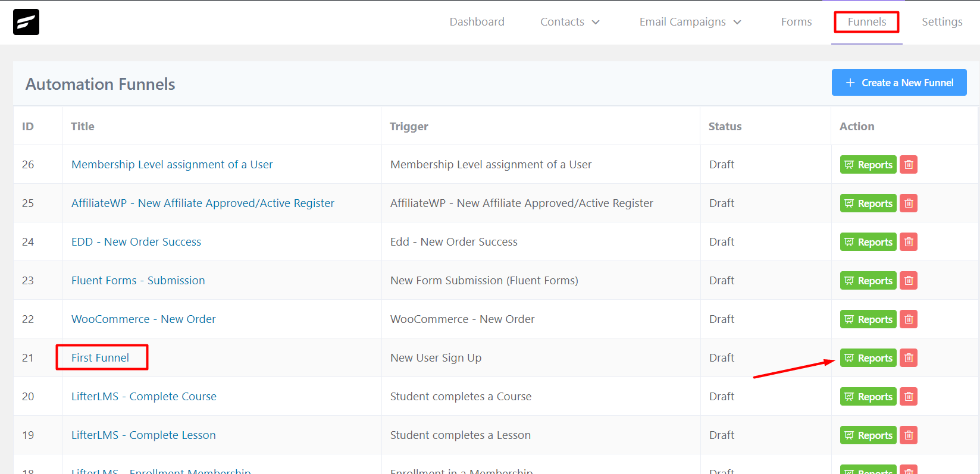Expand the Contacts dropdown menu
Image resolution: width=980 pixels, height=474 pixels.
[570, 22]
